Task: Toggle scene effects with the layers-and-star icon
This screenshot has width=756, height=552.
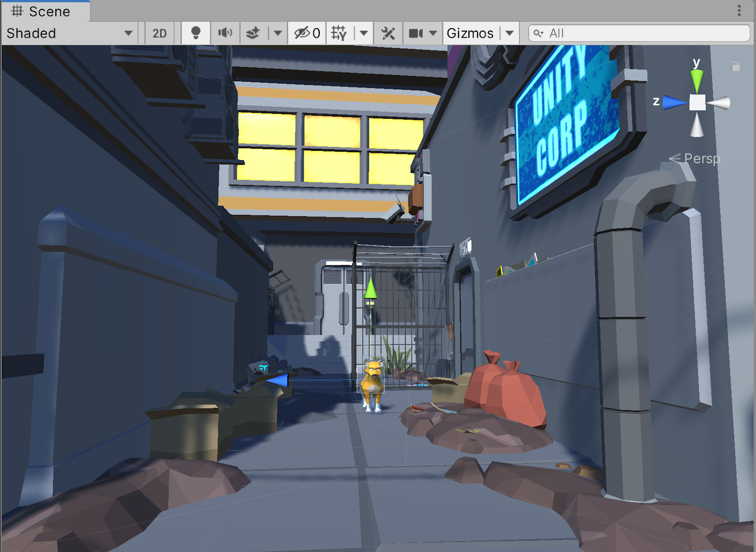Action: click(x=253, y=33)
